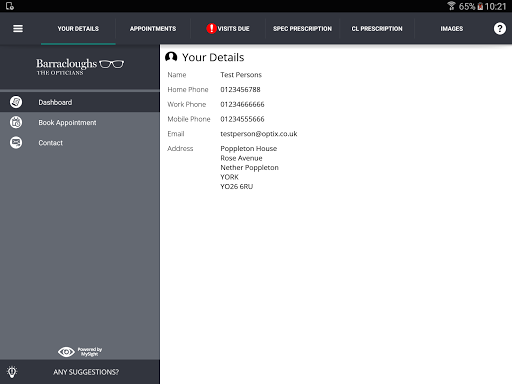Viewport: 512px width, 384px height.
Task: Click home phone number 0123456788
Action: tap(240, 89)
